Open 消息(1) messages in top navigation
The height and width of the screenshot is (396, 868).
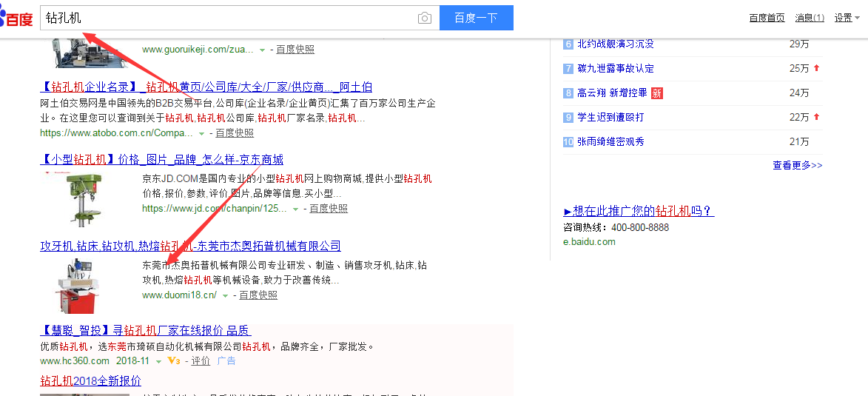click(x=810, y=18)
